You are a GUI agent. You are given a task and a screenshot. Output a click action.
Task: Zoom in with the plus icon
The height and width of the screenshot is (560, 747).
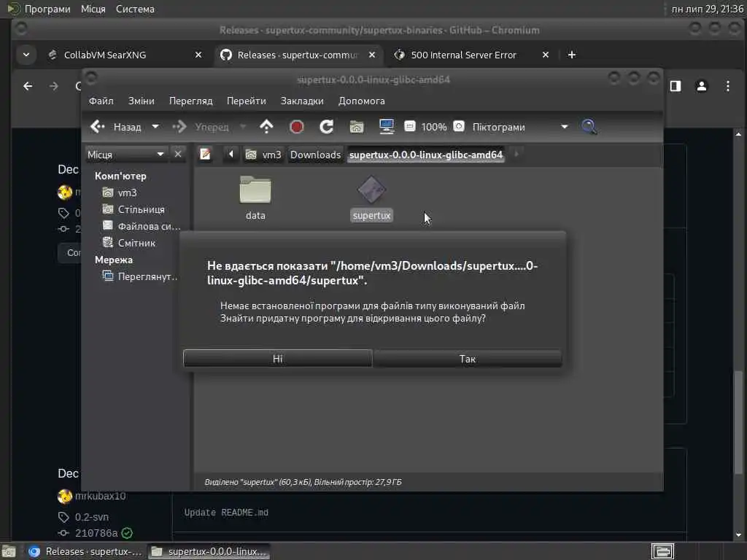point(459,126)
